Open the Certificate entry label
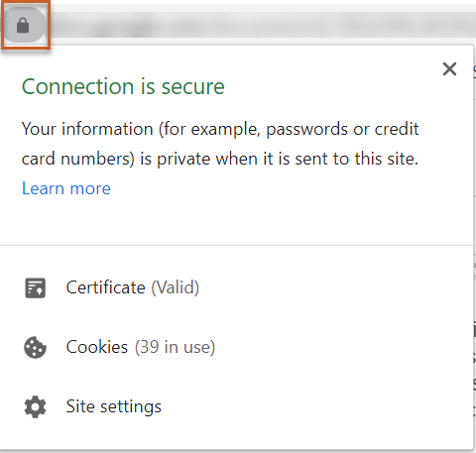476x453 pixels. tap(105, 287)
